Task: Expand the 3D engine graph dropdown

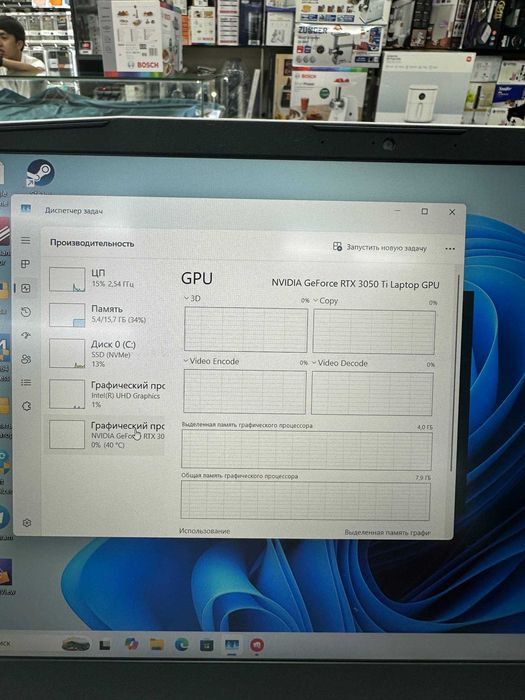Action: pyautogui.click(x=192, y=298)
